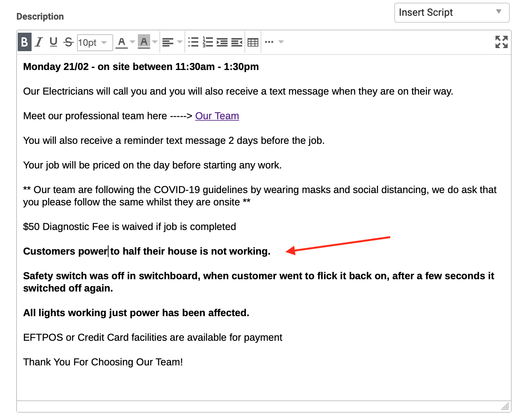Viewport: 519px width, 420px height.
Task: Click the editor resize handle
Action: 505,407
